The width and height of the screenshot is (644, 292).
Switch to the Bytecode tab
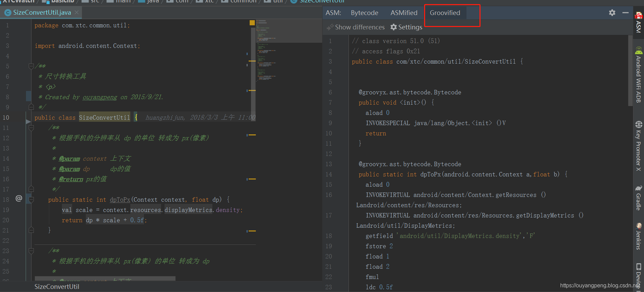[x=364, y=13]
